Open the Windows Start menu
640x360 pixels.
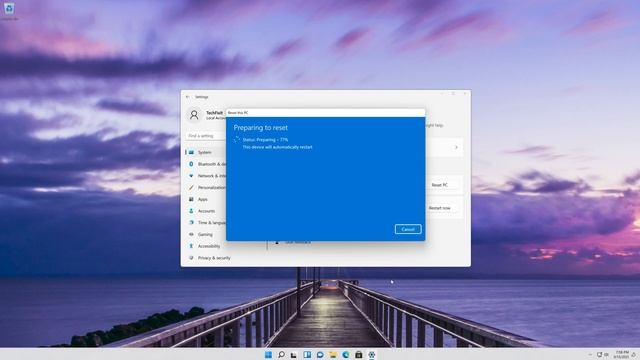pos(268,355)
